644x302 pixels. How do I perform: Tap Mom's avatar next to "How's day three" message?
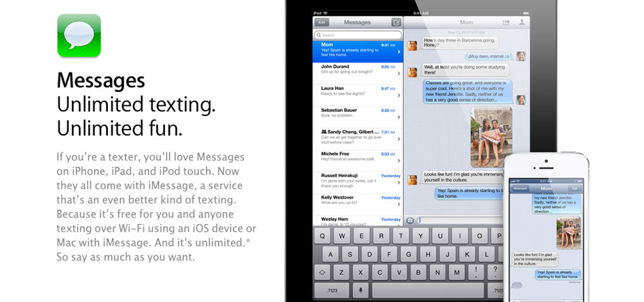pyautogui.click(x=412, y=45)
